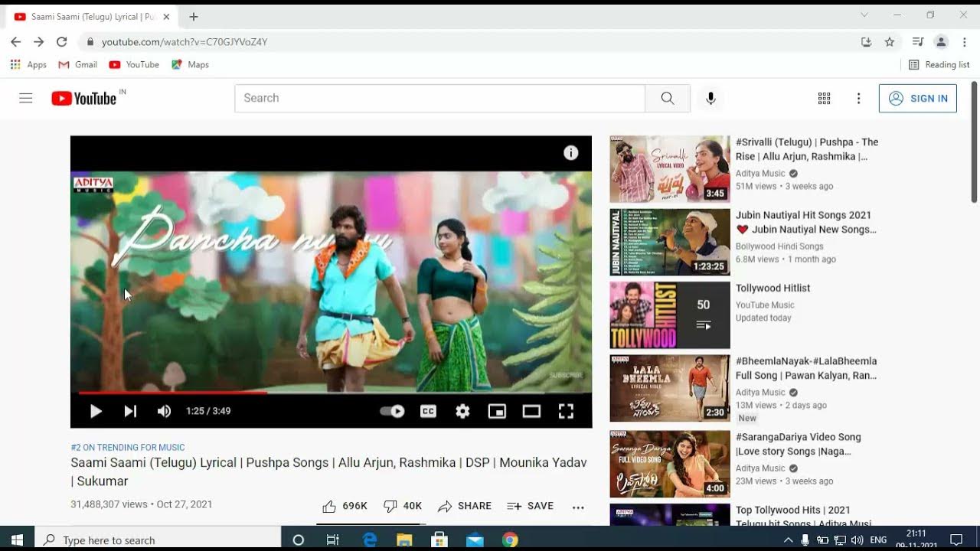Seek on the red video progress bar
Viewport: 980px width, 551px height.
pos(331,393)
